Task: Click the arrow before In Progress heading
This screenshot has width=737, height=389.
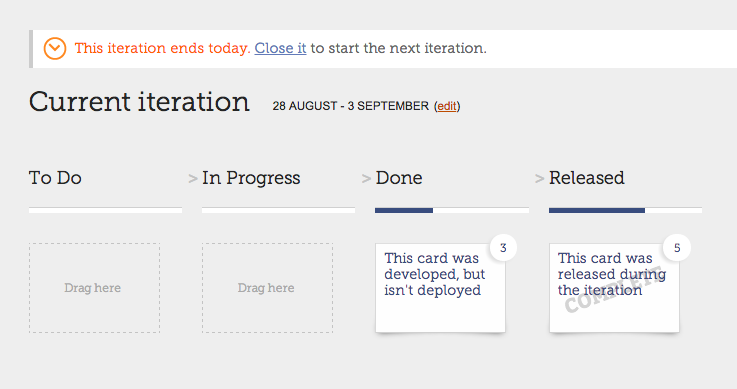Action: (193, 179)
